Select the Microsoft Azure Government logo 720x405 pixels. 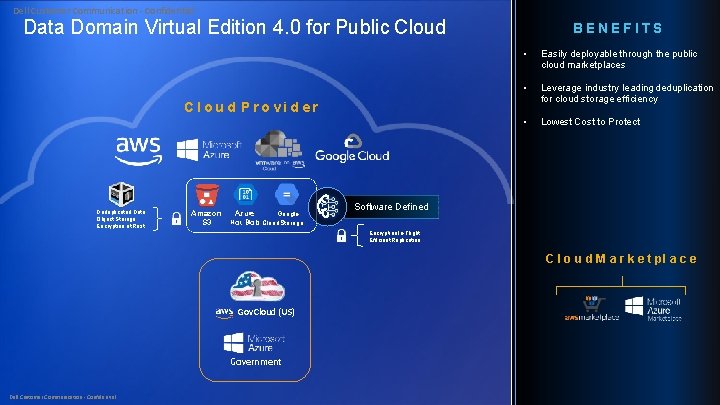pyautogui.click(x=254, y=343)
